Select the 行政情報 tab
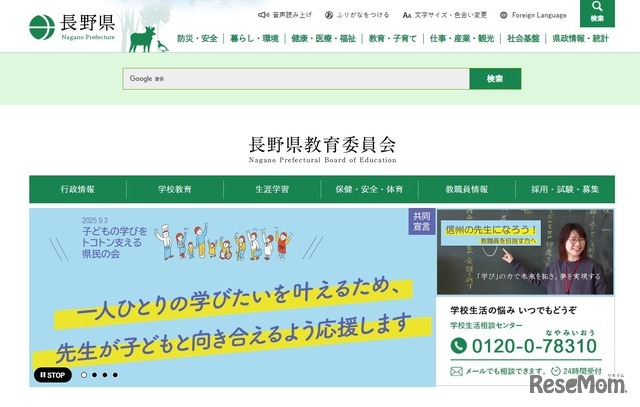 tap(78, 189)
